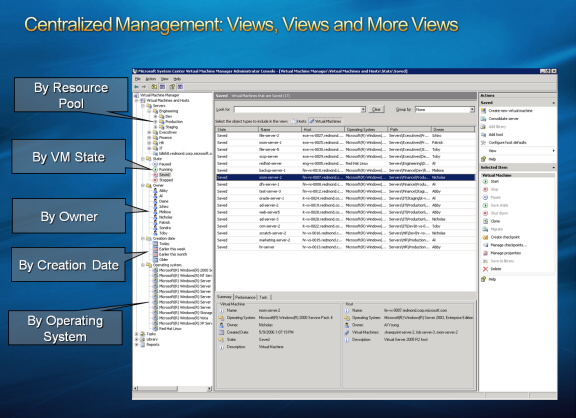
Task: Click the Clear button
Action: click(376, 109)
